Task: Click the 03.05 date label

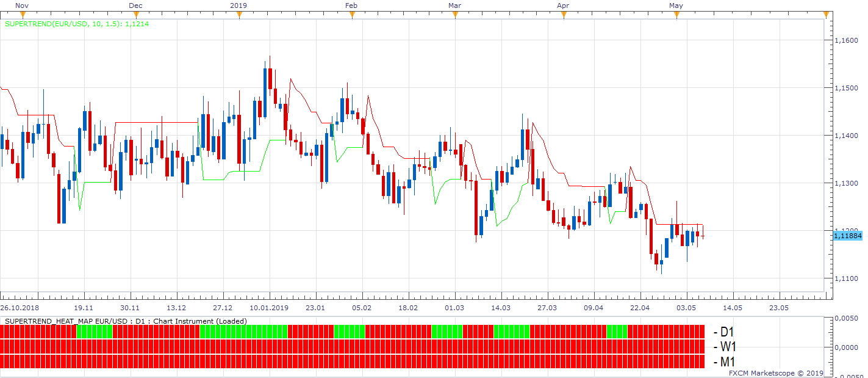Action: pos(686,308)
